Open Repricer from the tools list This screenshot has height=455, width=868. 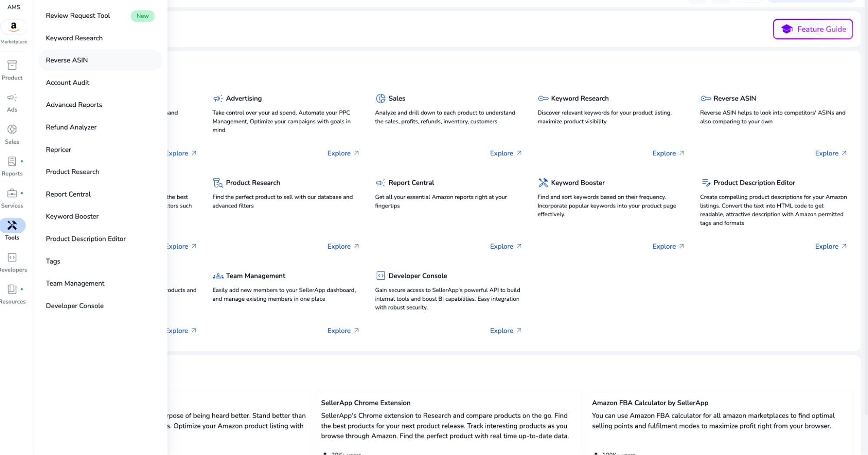[x=59, y=150]
